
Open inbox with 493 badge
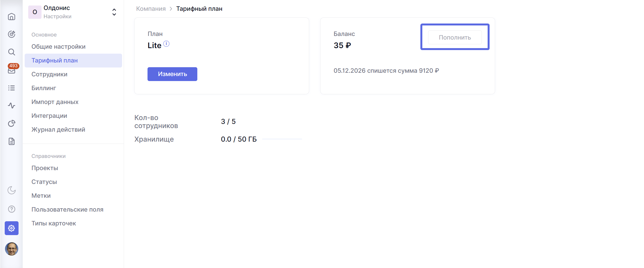12,70
